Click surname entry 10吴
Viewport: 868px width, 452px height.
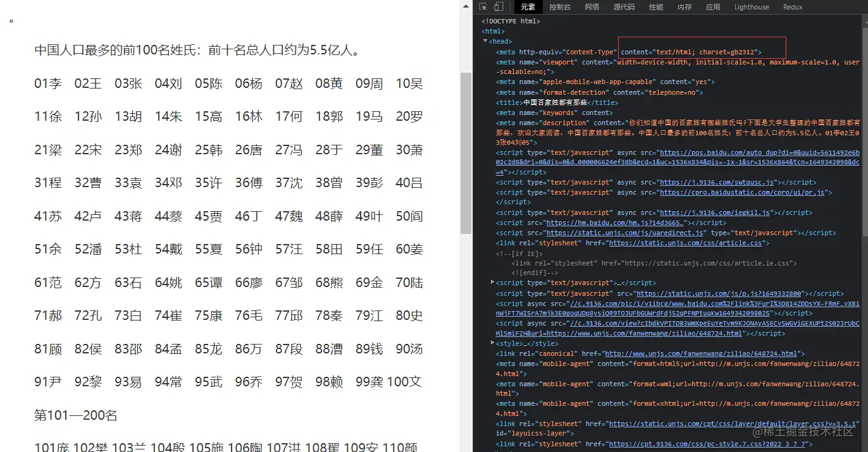[409, 83]
